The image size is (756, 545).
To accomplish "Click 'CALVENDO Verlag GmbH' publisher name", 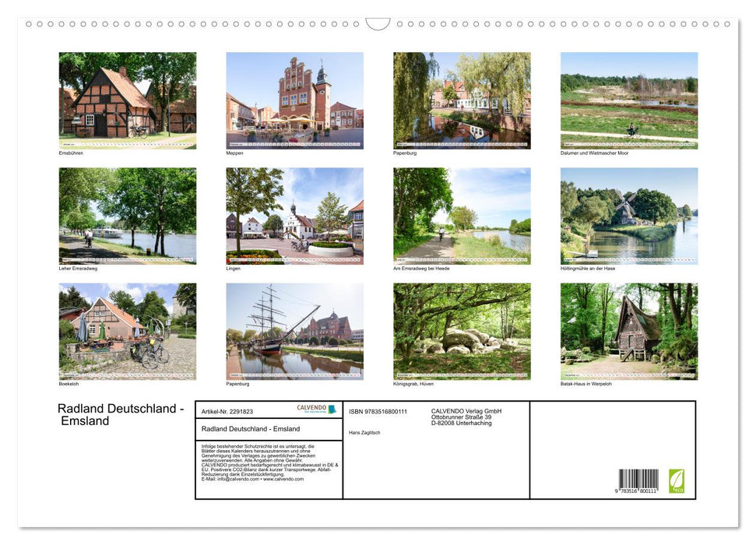I will pyautogui.click(x=466, y=411).
